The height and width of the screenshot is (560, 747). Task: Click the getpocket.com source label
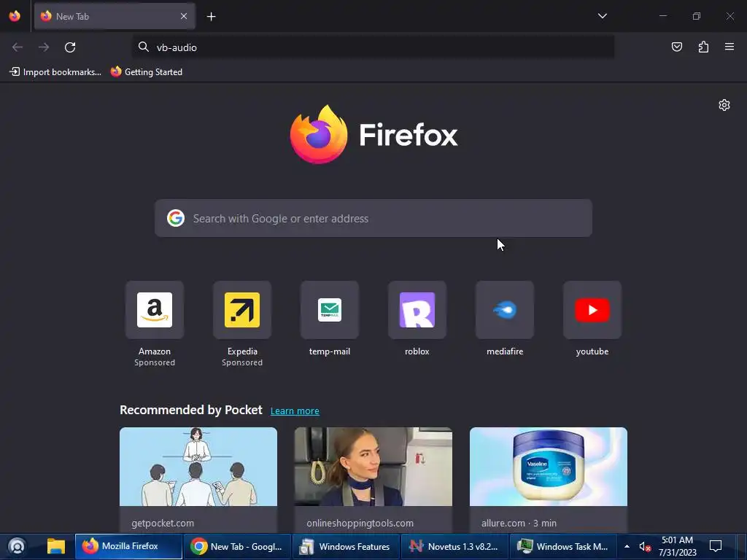point(163,523)
